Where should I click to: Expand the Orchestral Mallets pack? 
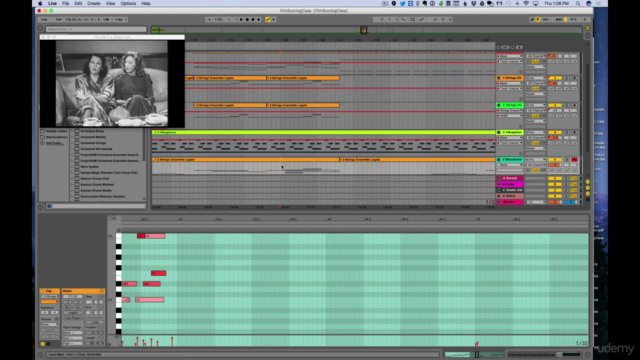(x=72, y=137)
